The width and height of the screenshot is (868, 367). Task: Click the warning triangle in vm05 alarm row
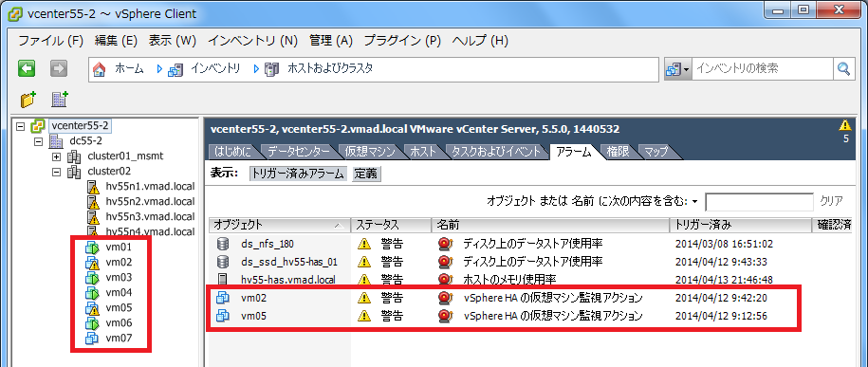363,316
